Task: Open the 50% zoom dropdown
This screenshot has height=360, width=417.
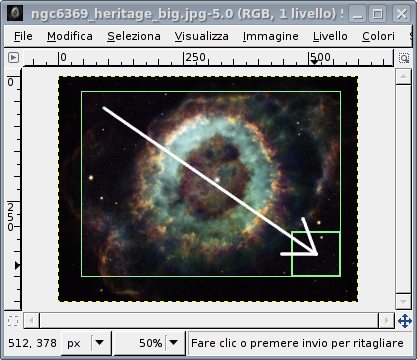Action: tap(173, 343)
